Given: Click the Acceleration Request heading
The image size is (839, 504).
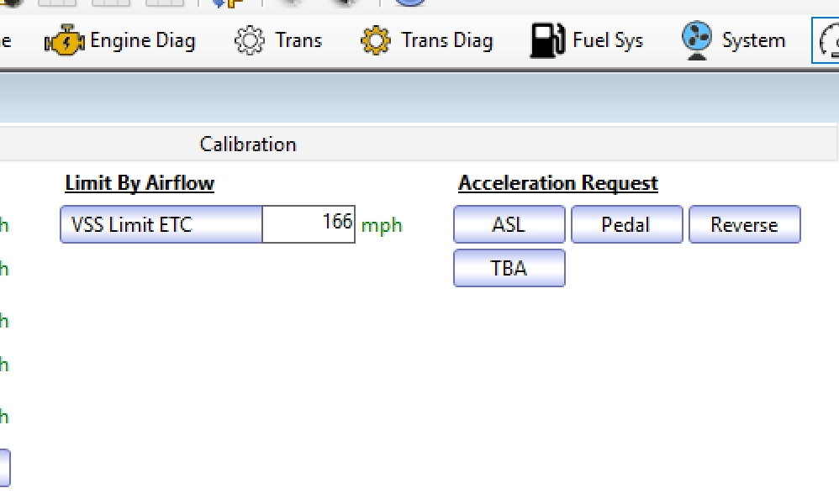Looking at the screenshot, I should click(558, 183).
